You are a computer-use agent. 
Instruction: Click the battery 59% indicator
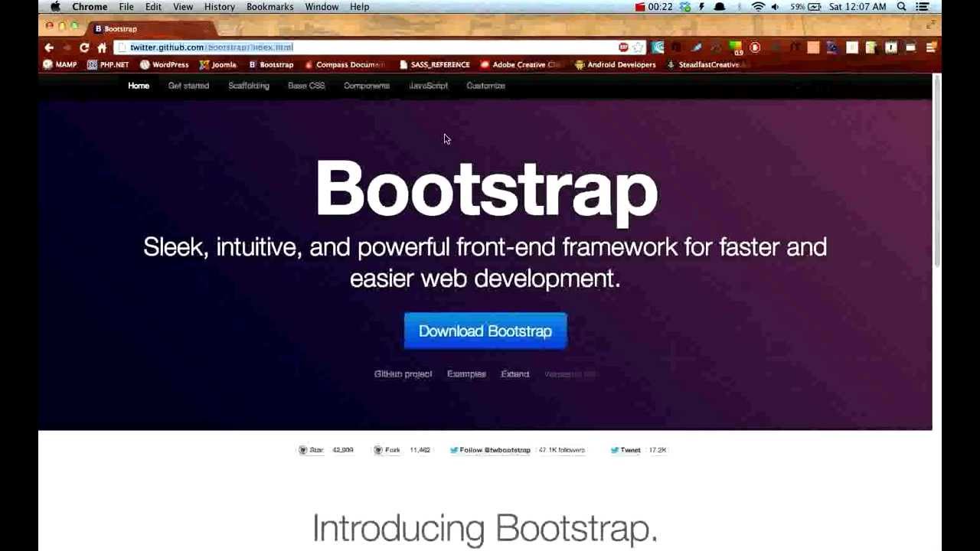[805, 7]
